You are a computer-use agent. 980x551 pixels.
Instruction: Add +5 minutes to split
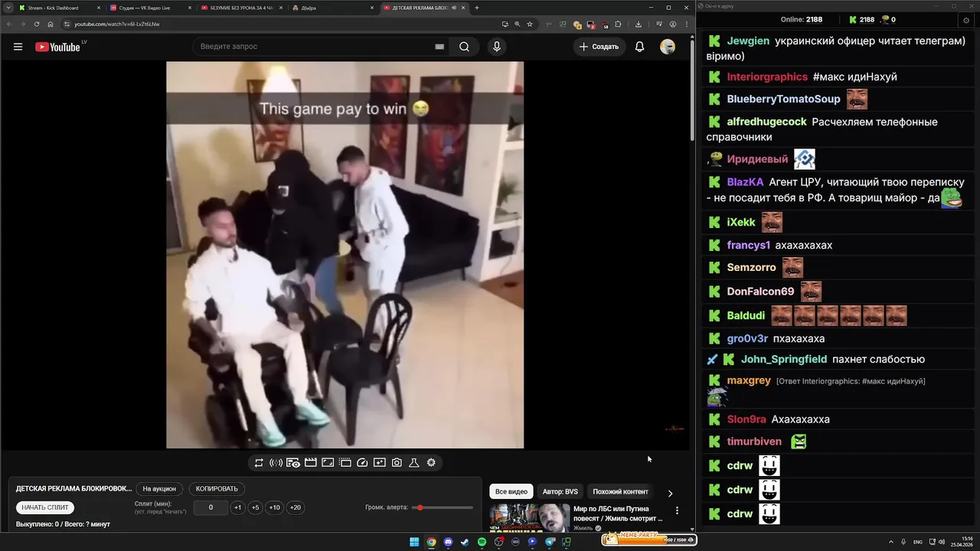tap(256, 507)
